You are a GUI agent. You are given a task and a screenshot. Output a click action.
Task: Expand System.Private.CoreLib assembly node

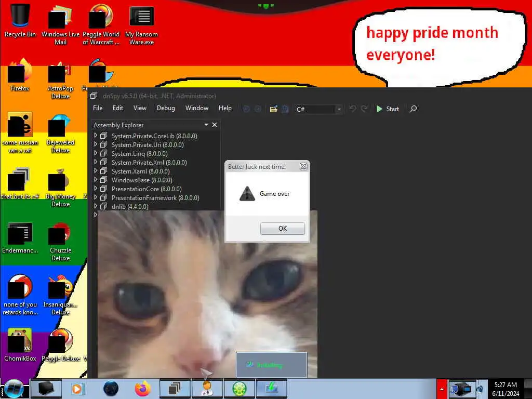coord(96,136)
